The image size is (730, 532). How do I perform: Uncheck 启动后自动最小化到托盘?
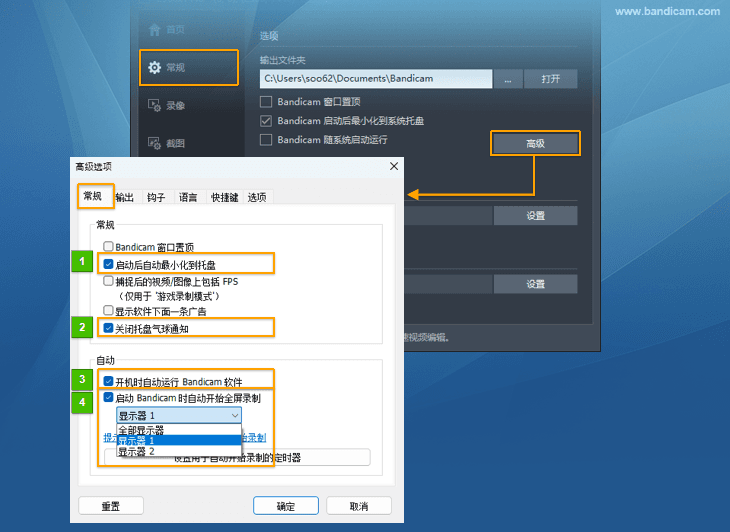click(108, 264)
